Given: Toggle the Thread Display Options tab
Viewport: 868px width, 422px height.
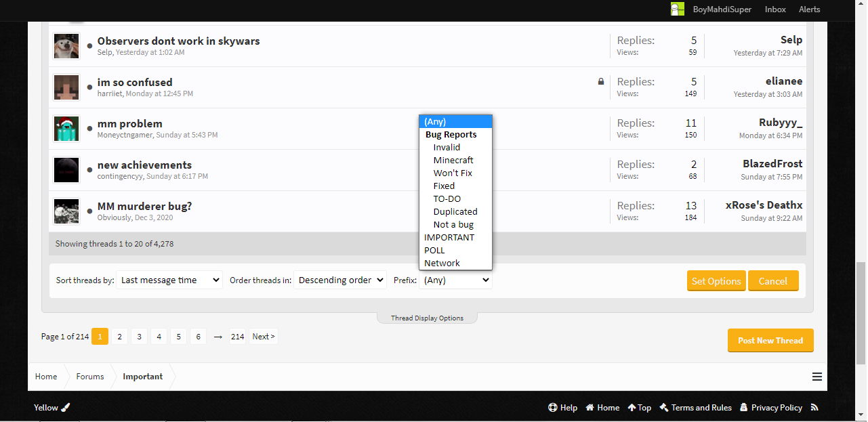Looking at the screenshot, I should point(427,318).
